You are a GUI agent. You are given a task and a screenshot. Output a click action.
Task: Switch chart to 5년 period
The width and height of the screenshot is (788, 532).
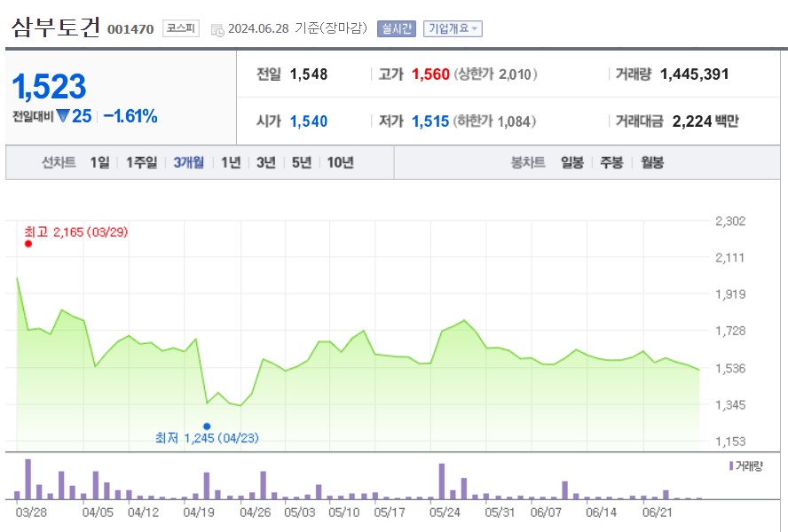(x=302, y=162)
